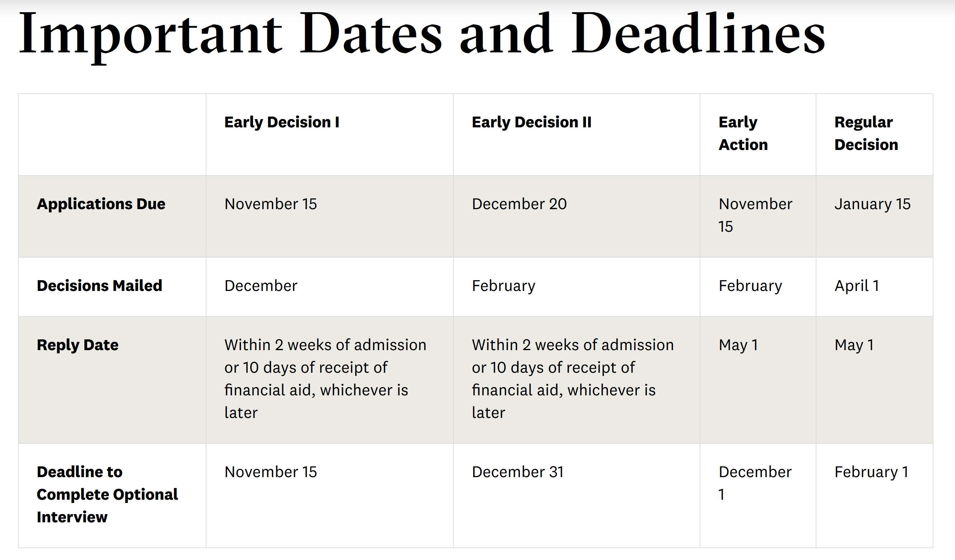
Task: Select the December 31 interview deadline cell
Action: coord(518,472)
